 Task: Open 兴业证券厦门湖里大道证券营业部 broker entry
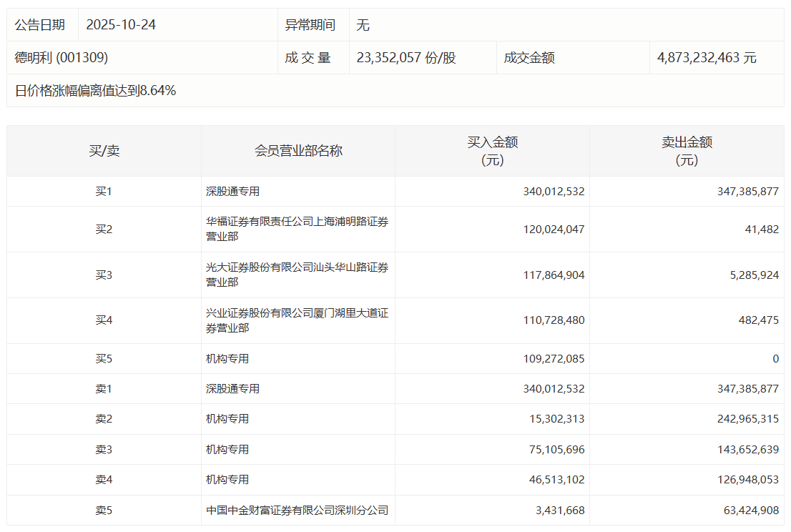point(297,320)
